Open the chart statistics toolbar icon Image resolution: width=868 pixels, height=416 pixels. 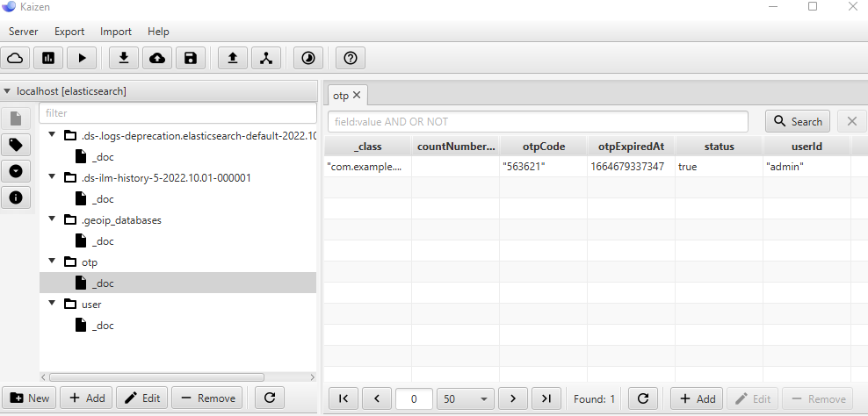[x=48, y=58]
